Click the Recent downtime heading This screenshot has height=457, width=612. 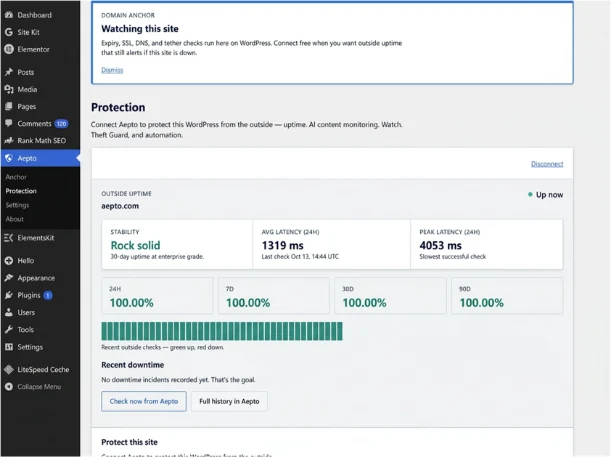[132, 365]
